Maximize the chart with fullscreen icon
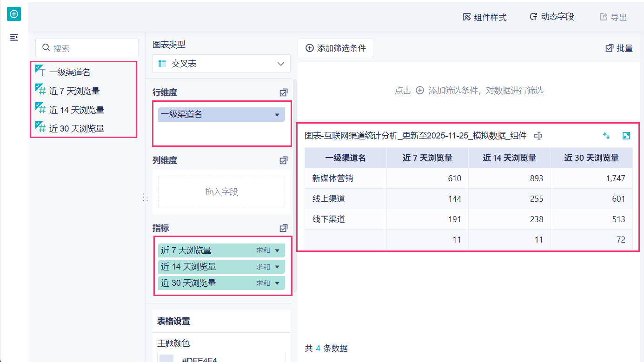 pos(626,136)
